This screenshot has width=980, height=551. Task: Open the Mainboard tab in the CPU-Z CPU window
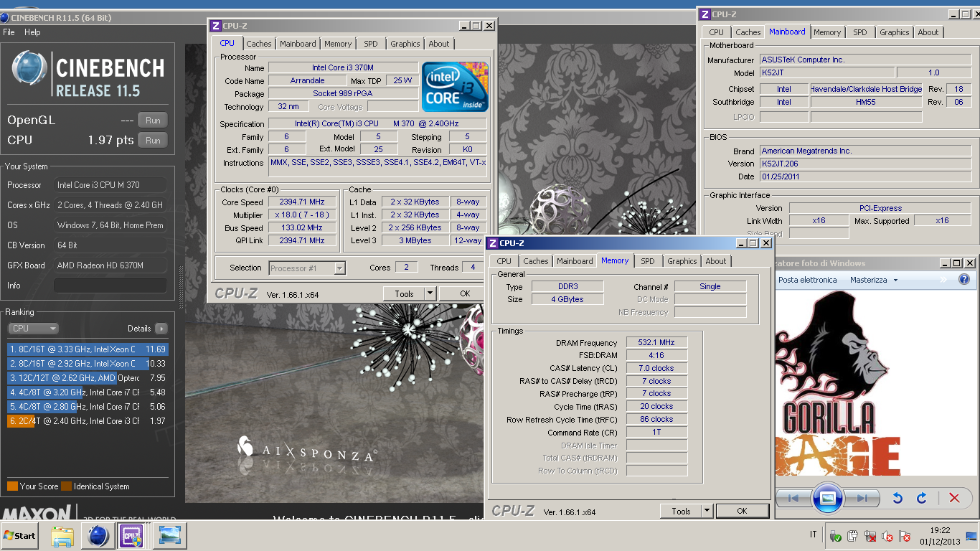[x=298, y=44]
